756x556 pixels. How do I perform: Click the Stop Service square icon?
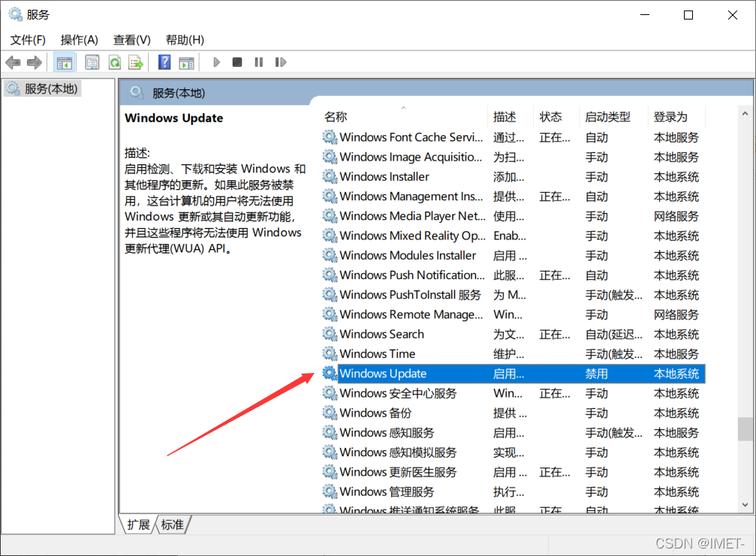click(237, 62)
